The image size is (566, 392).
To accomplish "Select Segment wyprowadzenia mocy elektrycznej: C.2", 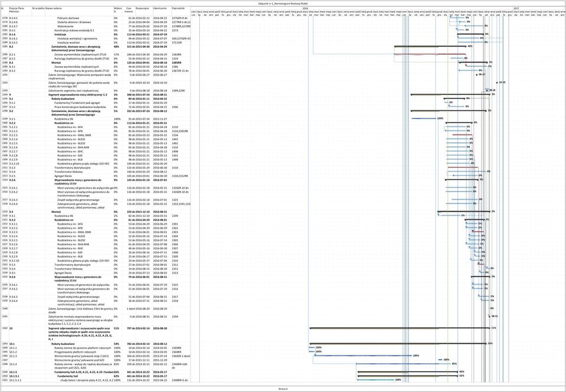I will pyautogui.click(x=78, y=94).
